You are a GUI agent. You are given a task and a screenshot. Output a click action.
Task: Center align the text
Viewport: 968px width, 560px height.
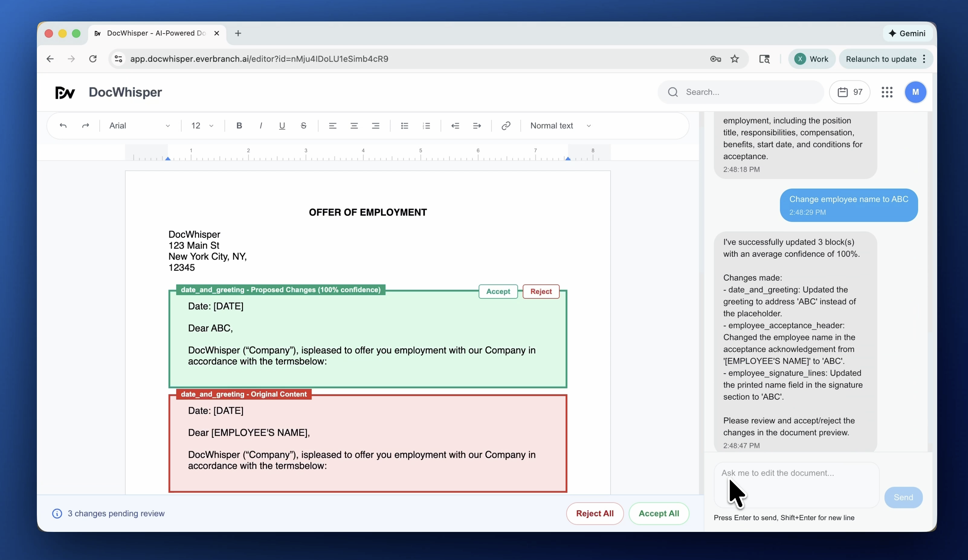354,126
